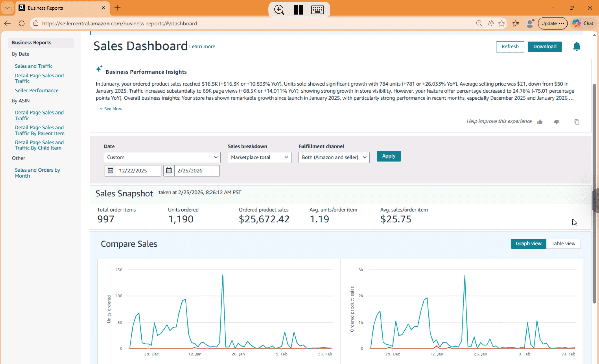This screenshot has height=364, width=599.
Task: Open the start date calendar icon
Action: click(110, 171)
